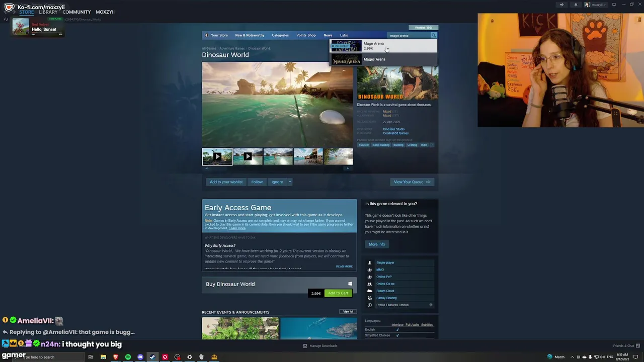The height and width of the screenshot is (362, 644).
Task: Click the Adventure Games breadcrumb
Action: coord(232,48)
